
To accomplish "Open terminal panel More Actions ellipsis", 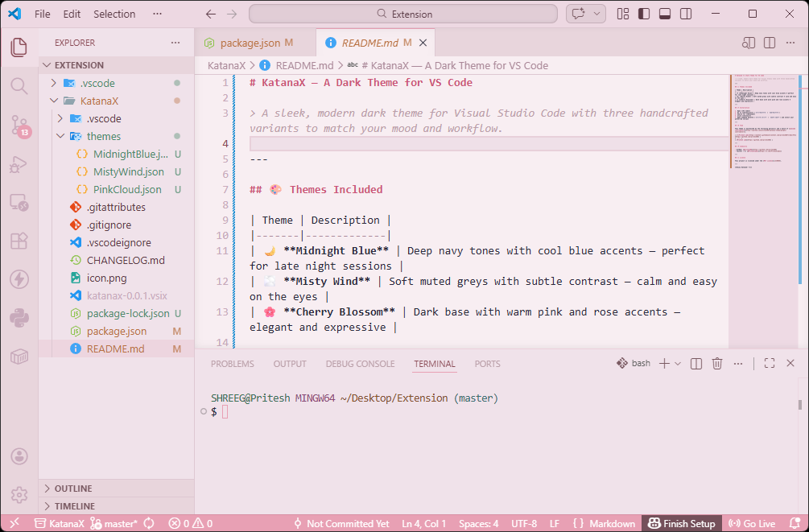I will (x=738, y=364).
